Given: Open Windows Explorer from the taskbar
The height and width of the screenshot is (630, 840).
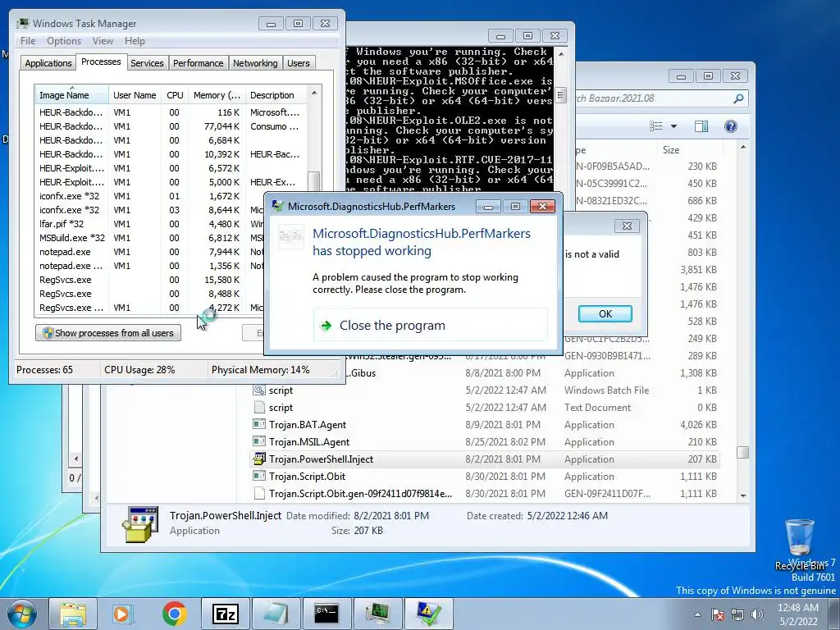Looking at the screenshot, I should point(73,614).
